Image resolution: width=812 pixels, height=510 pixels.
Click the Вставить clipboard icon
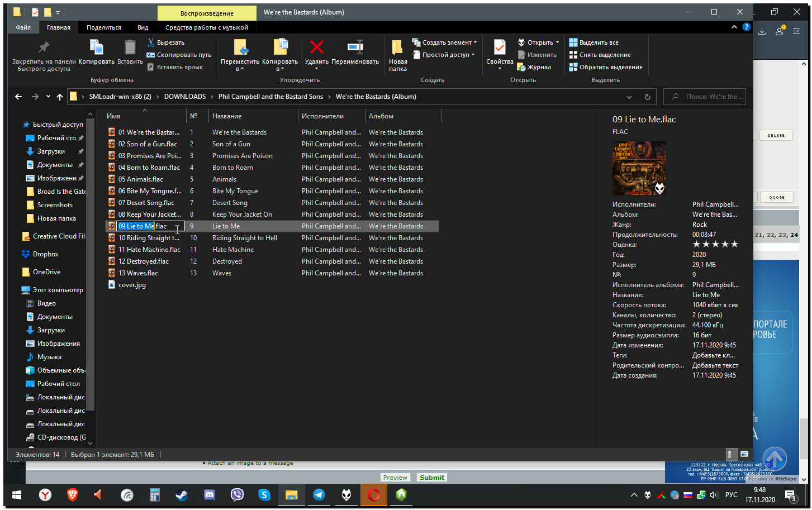tap(130, 47)
